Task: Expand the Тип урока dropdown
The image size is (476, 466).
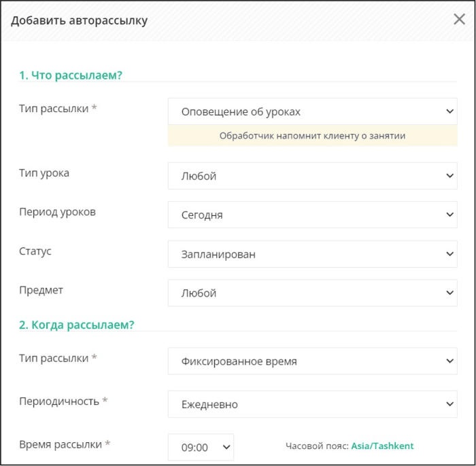Action: click(x=312, y=176)
